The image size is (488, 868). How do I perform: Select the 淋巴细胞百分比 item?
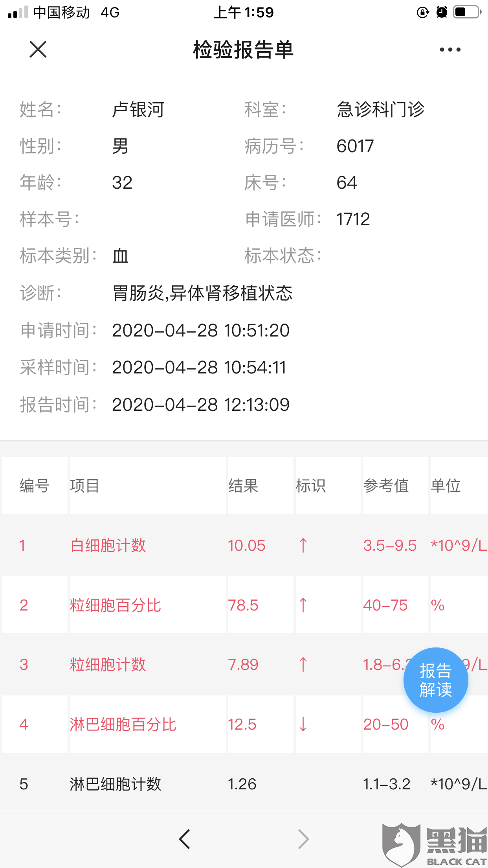[123, 725]
